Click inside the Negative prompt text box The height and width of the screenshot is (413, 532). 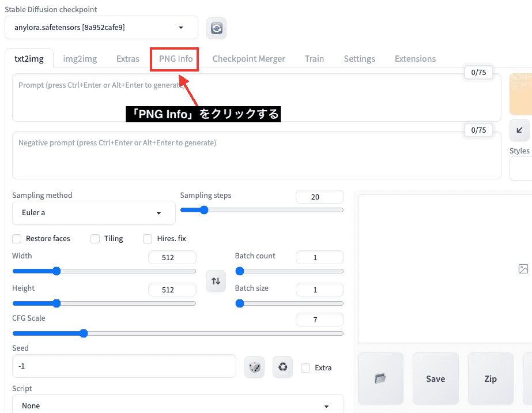click(x=254, y=156)
